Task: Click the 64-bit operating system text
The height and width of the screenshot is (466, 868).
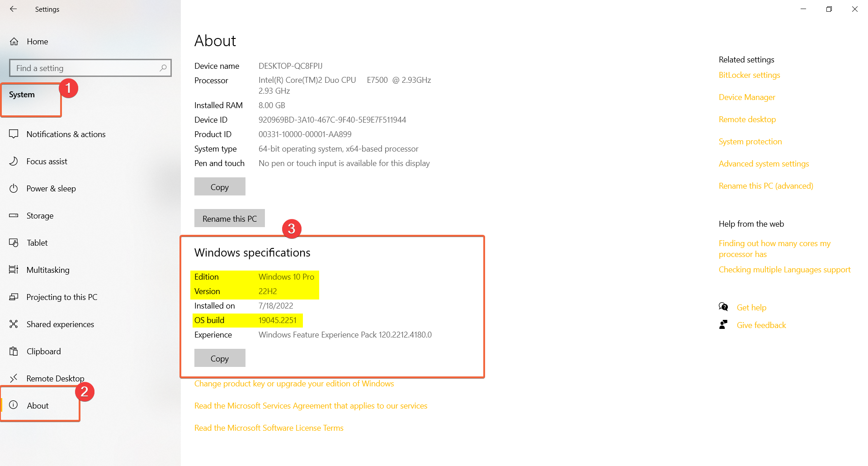Action: pyautogui.click(x=339, y=149)
